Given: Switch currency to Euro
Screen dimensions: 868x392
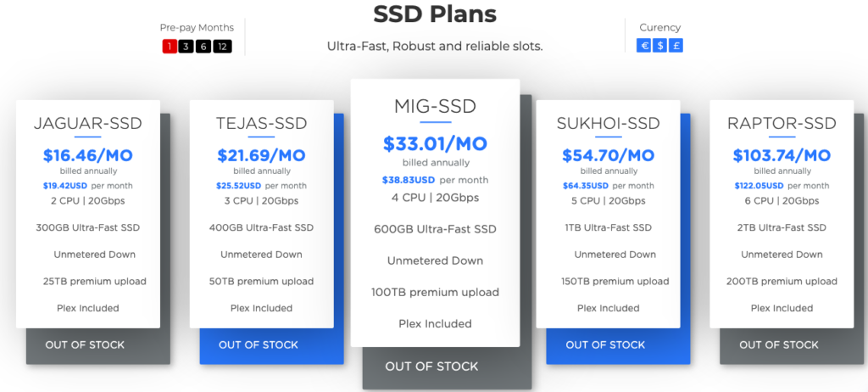Looking at the screenshot, I should pyautogui.click(x=643, y=46).
